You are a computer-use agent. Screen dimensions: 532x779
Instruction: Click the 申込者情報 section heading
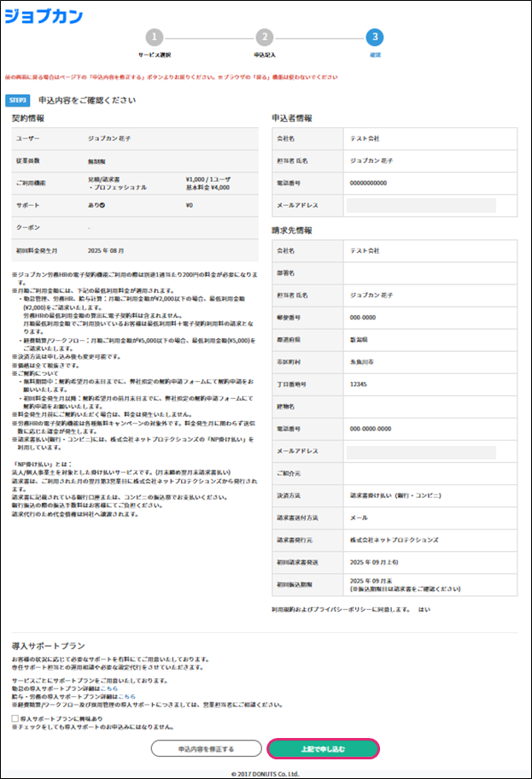(x=291, y=118)
